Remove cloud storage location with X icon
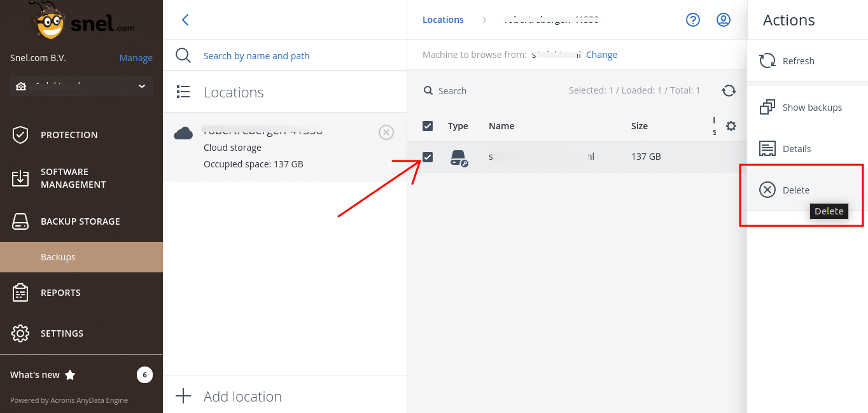The width and height of the screenshot is (868, 413). point(386,132)
